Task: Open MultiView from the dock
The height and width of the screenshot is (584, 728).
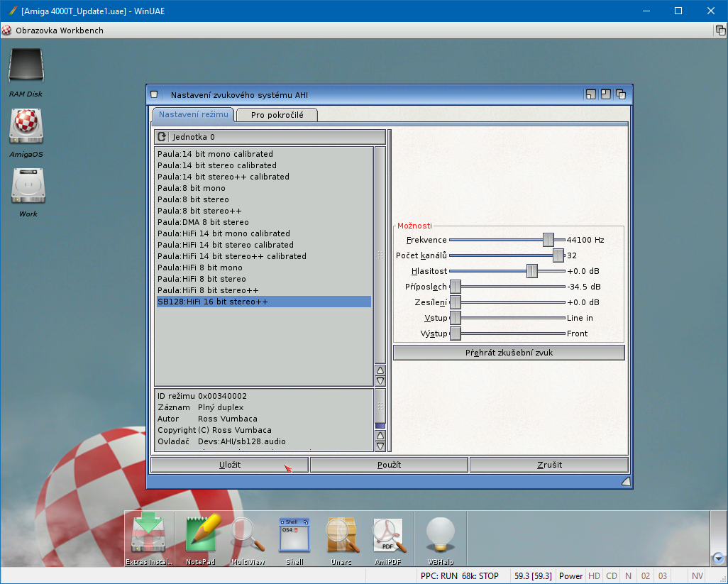Action: point(248,535)
